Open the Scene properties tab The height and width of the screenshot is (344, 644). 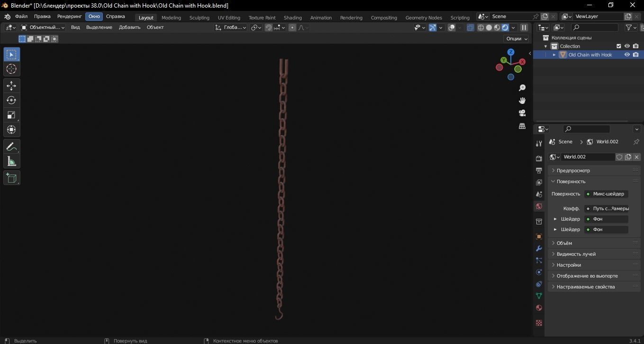tap(539, 194)
